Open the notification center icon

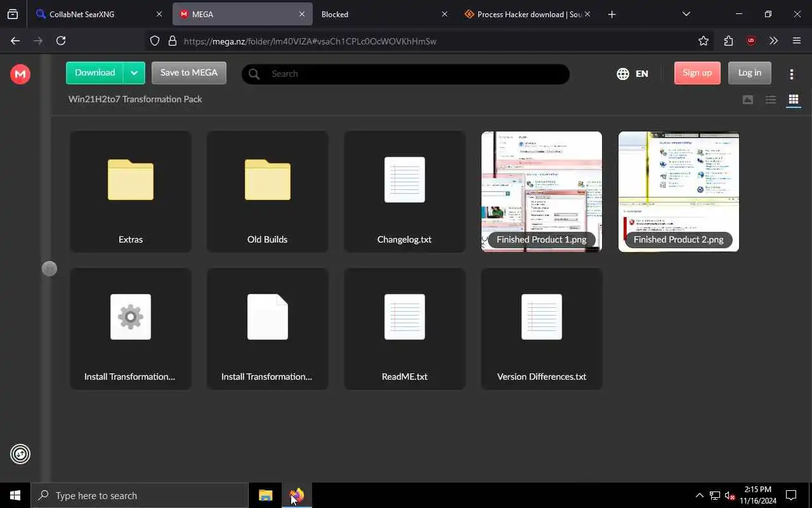791,495
